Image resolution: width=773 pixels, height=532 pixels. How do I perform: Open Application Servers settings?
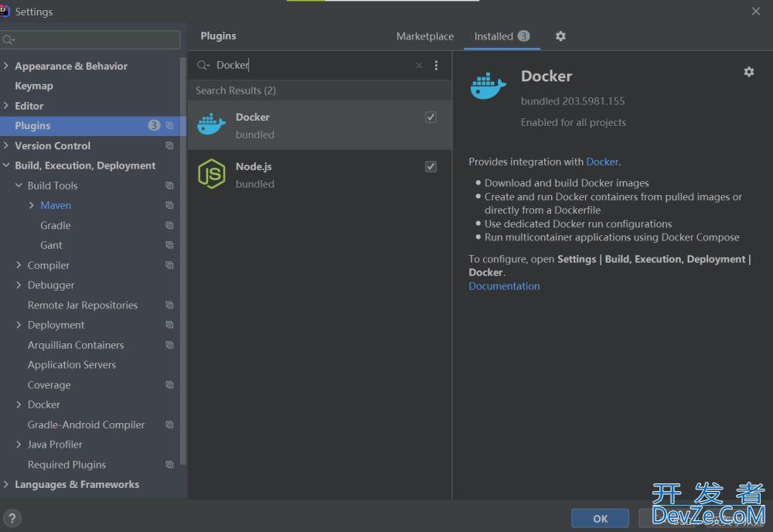[71, 365]
